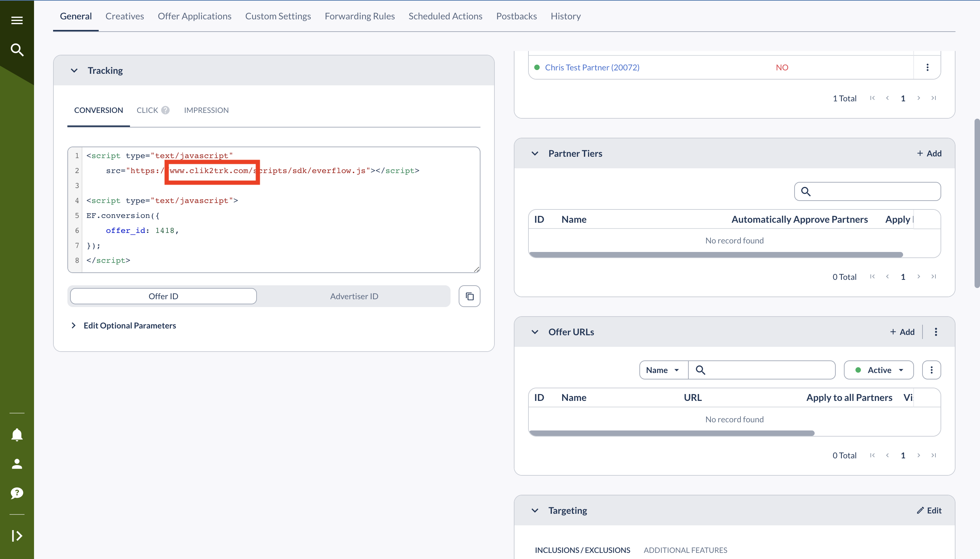Viewport: 980px width, 559px height.
Task: Switch toggle to Advertiser ID
Action: (x=354, y=296)
